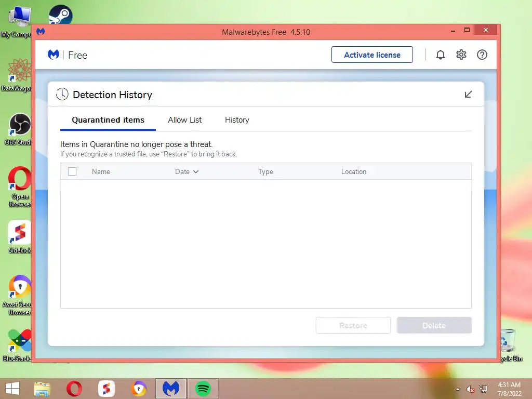This screenshot has height=399, width=532.
Task: Minimize the Malwarebytes window
Action: pyautogui.click(x=453, y=31)
